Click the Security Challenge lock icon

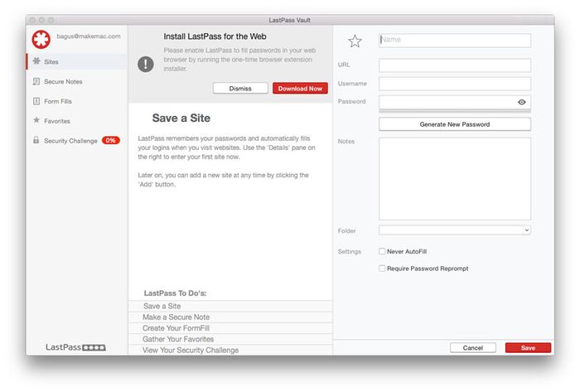[x=36, y=140]
